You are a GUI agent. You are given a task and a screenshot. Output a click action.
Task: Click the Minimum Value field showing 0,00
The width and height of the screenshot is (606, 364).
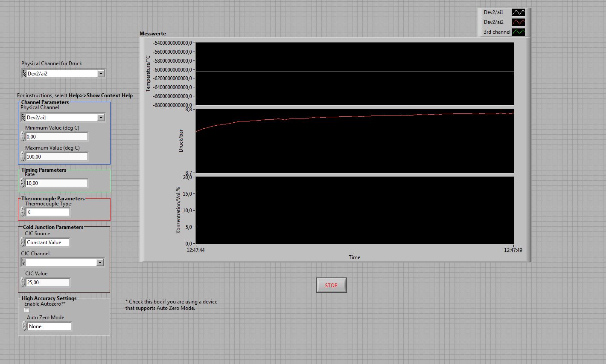pyautogui.click(x=57, y=137)
